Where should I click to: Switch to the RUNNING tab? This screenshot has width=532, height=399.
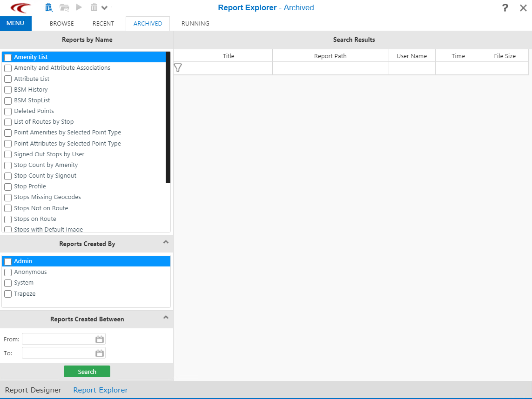pos(195,24)
